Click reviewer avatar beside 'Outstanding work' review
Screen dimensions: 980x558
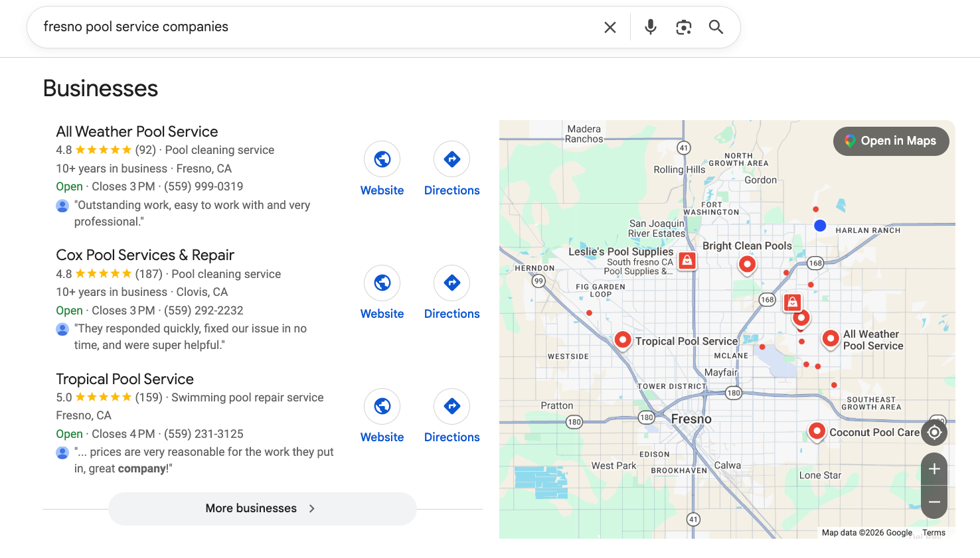(62, 206)
